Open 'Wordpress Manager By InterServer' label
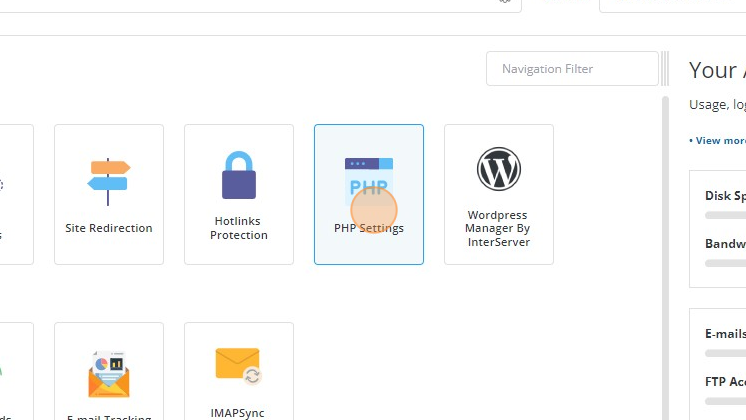The image size is (746, 420). pos(498,228)
